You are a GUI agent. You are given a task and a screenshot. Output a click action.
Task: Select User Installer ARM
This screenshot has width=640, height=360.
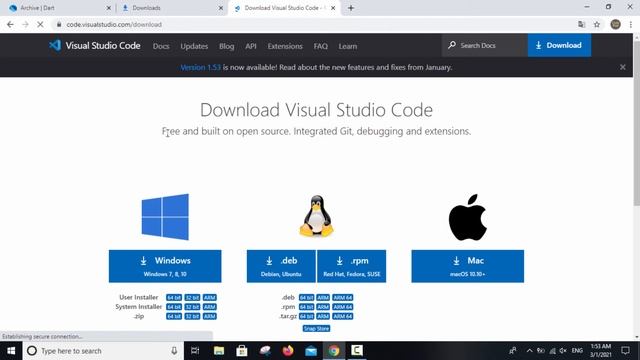[209, 298]
